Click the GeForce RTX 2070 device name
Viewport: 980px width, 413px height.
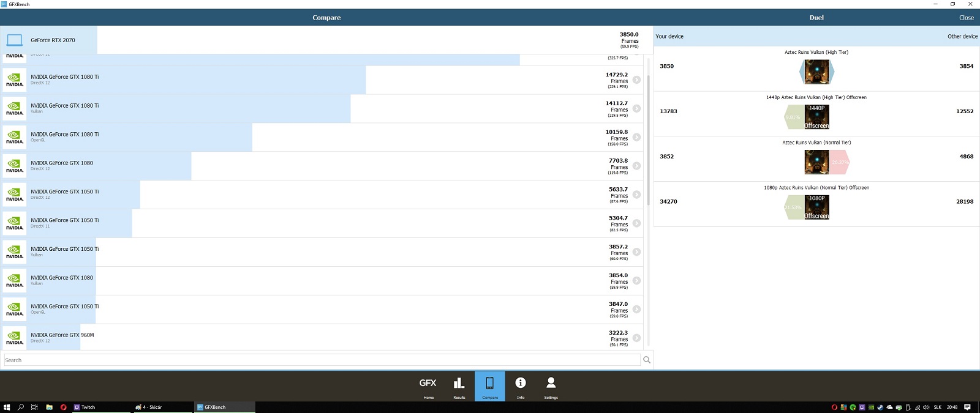coord(53,40)
